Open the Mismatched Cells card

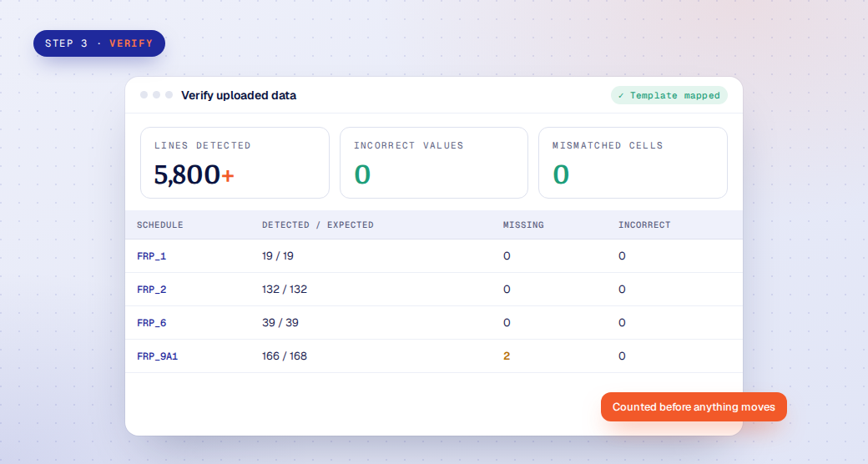tap(633, 163)
